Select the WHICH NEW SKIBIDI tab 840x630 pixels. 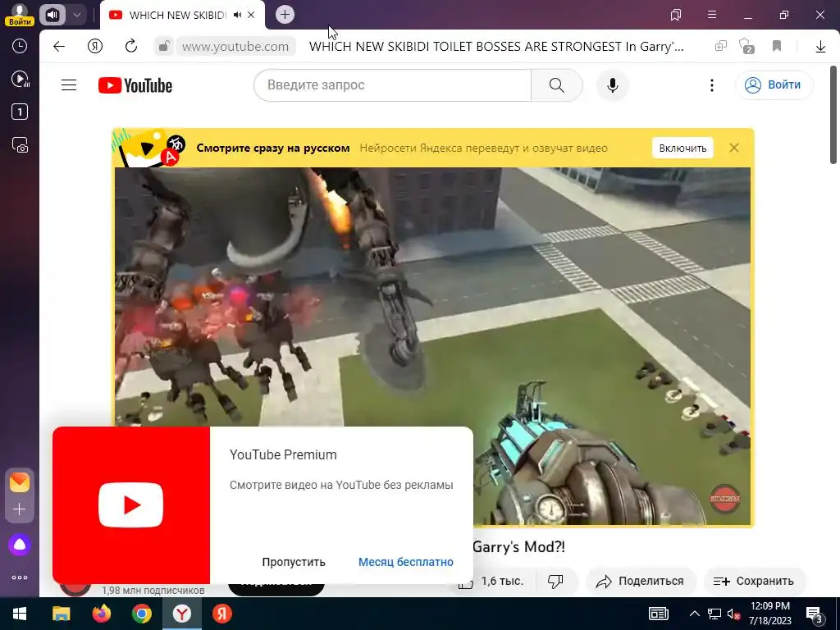point(177,15)
